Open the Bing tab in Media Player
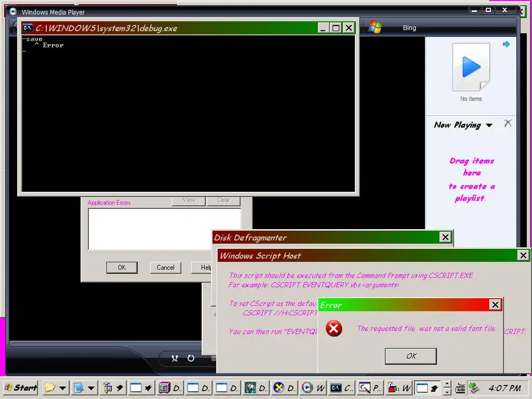Screen dimensions: 532x399 [x=409, y=28]
